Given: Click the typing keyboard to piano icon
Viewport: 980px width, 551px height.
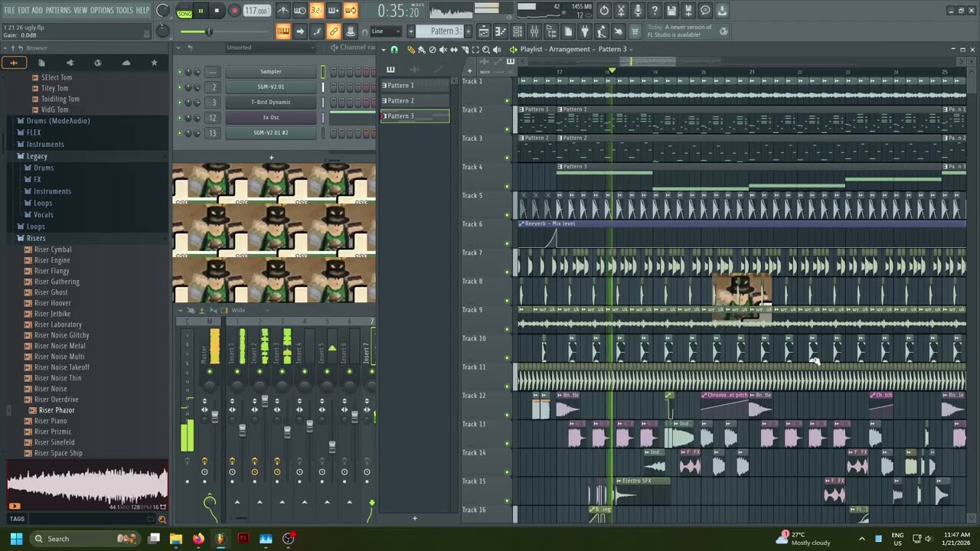Looking at the screenshot, I should tap(283, 31).
